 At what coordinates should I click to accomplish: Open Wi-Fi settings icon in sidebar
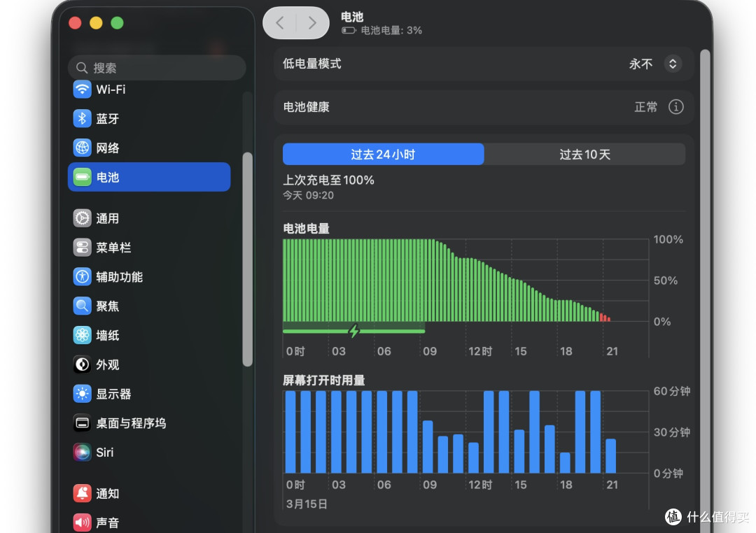pos(83,89)
